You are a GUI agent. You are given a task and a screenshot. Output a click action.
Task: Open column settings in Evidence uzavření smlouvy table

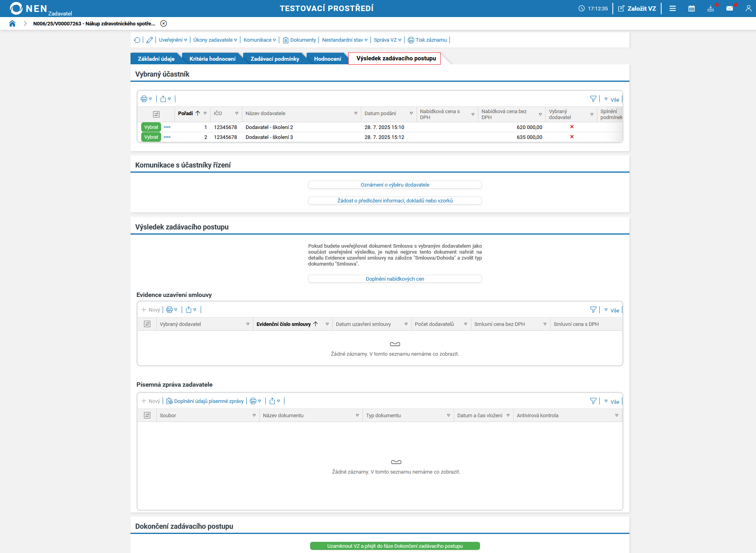[x=147, y=324]
